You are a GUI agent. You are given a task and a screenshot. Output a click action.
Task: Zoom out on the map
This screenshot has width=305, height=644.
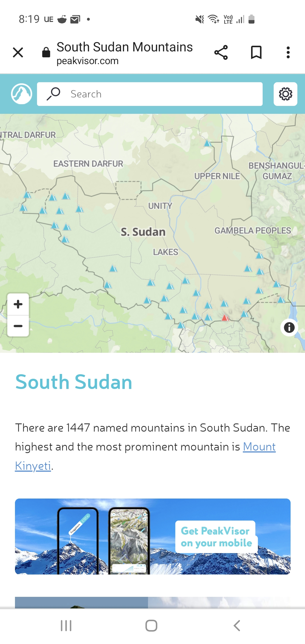(x=18, y=326)
